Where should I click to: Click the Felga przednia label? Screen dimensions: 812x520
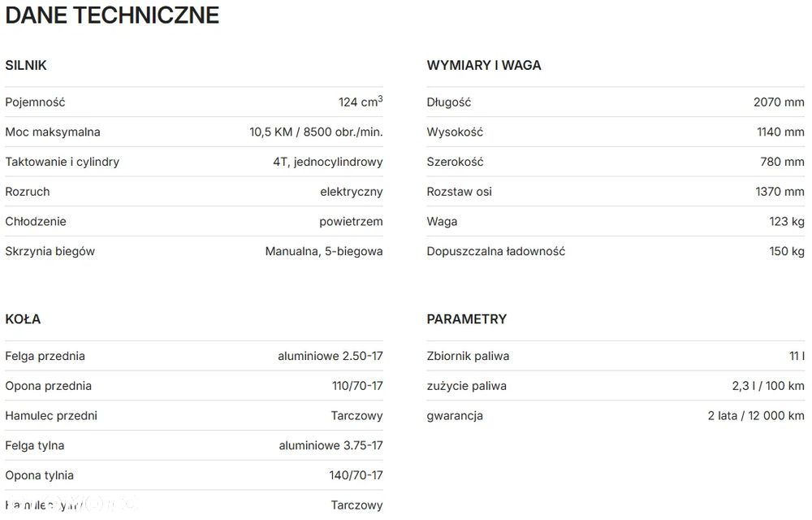point(45,356)
